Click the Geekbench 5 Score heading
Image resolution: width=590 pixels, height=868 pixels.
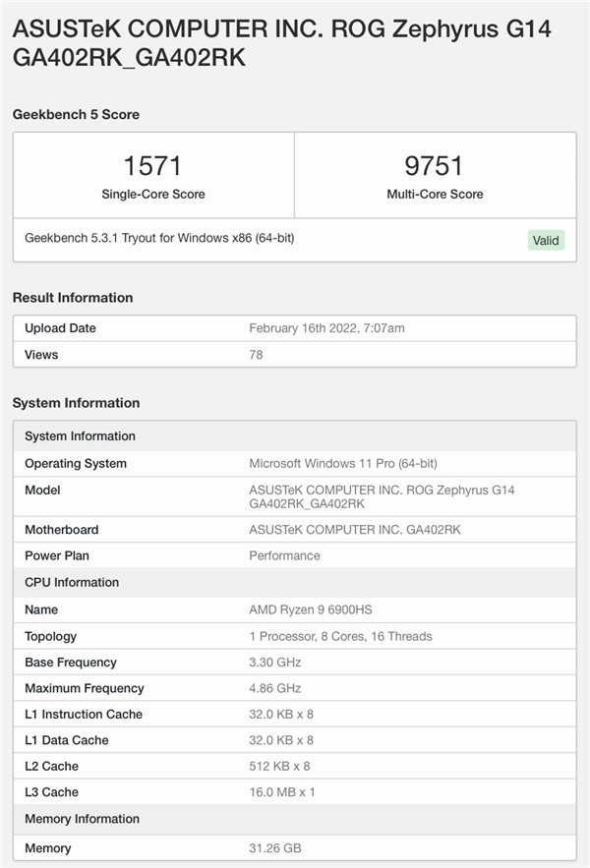pyautogui.click(x=76, y=114)
